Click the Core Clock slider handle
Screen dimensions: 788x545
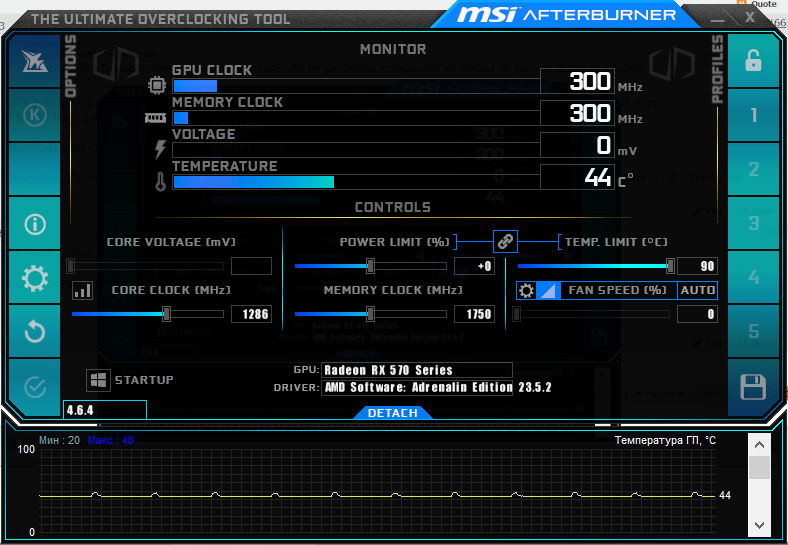166,314
